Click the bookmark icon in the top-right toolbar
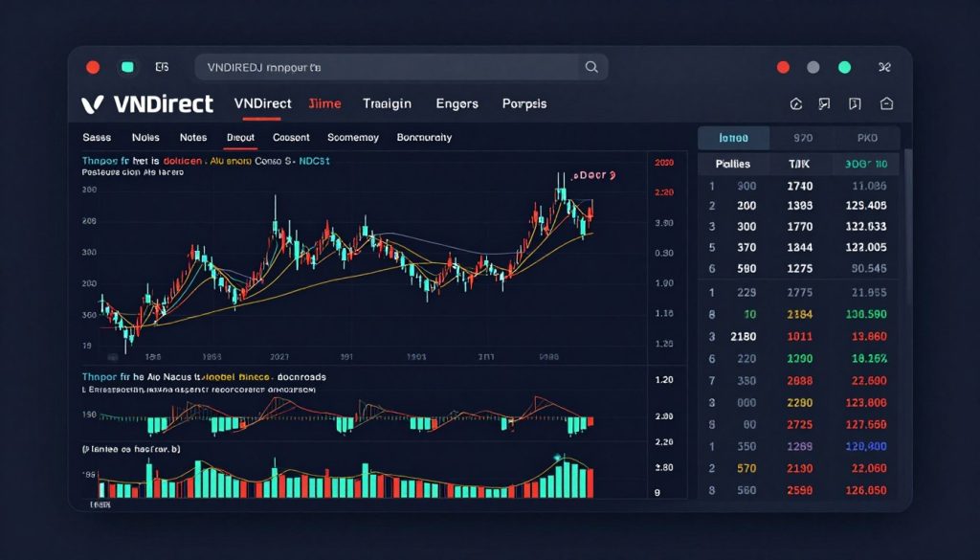 coord(854,102)
